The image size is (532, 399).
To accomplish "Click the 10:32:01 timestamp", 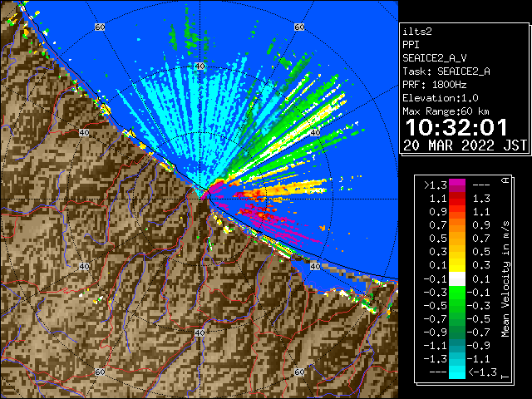I will pos(456,127).
